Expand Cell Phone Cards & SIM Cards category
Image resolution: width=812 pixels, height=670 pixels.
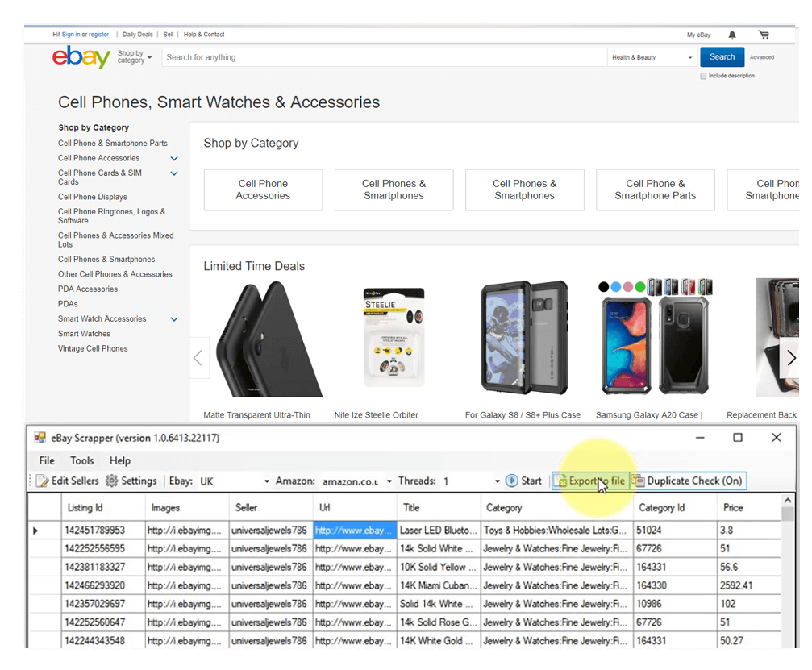[x=174, y=173]
